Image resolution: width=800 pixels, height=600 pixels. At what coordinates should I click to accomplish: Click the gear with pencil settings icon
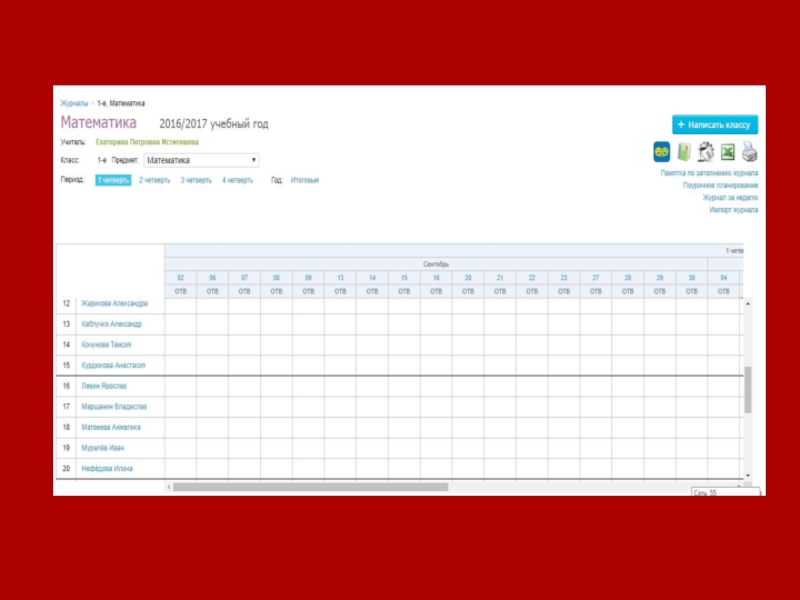(x=706, y=152)
